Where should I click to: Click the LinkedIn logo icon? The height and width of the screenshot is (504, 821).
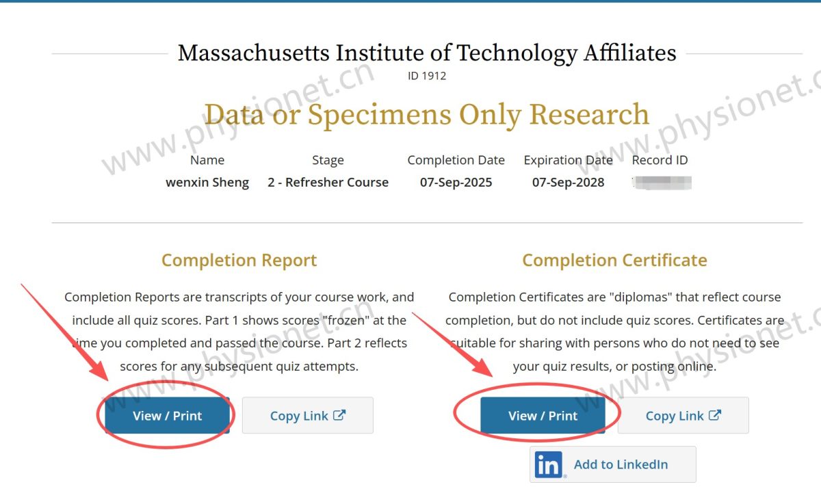pyautogui.click(x=548, y=465)
